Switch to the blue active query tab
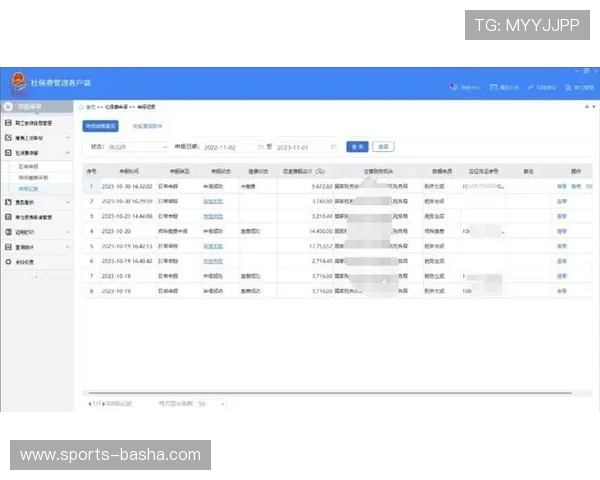 (100, 126)
